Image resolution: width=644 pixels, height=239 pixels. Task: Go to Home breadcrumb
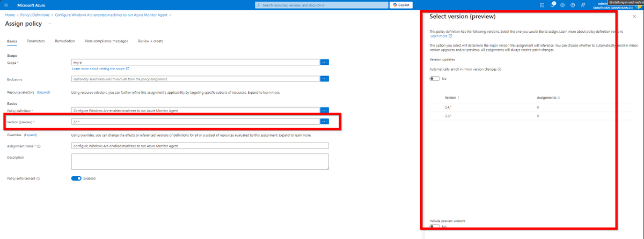pos(9,15)
